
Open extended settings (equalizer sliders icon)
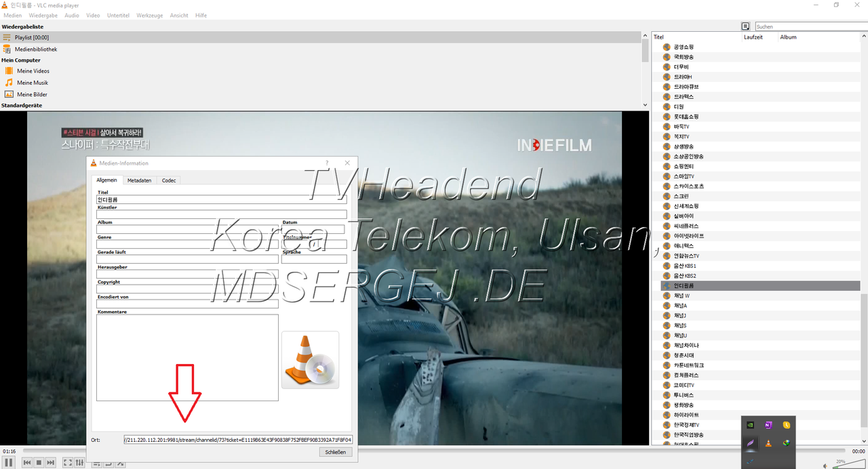click(79, 462)
